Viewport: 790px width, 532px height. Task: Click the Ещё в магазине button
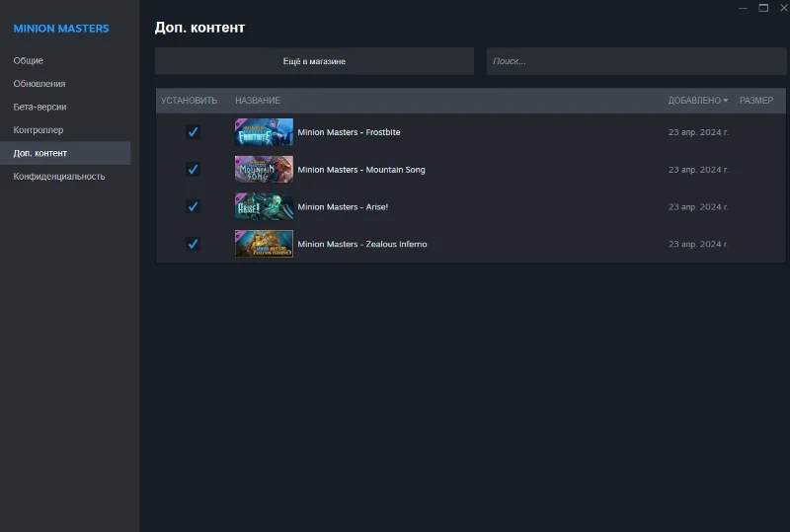[x=314, y=61]
